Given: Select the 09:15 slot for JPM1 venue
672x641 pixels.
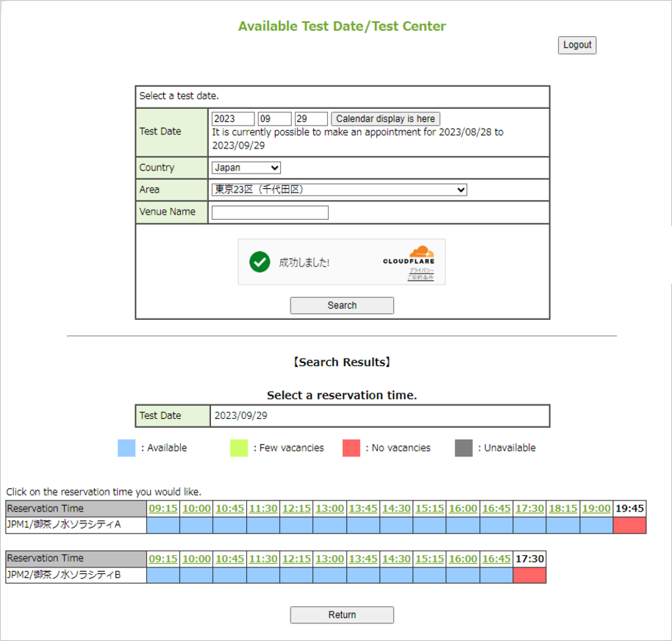Looking at the screenshot, I should point(162,525).
